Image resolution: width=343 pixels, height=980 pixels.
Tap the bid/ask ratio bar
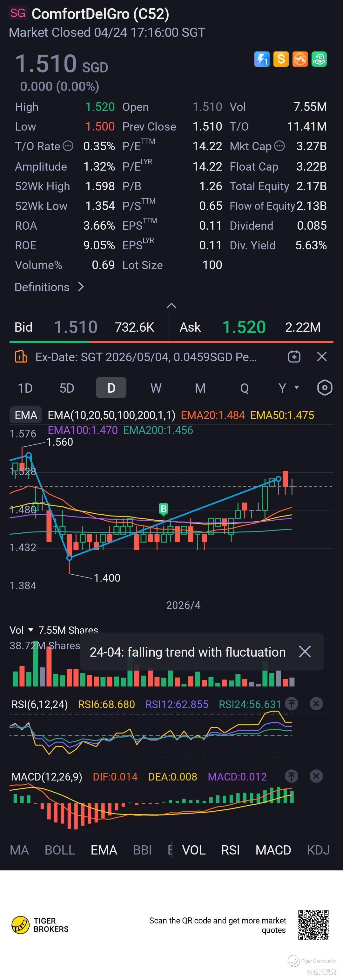tap(171, 341)
